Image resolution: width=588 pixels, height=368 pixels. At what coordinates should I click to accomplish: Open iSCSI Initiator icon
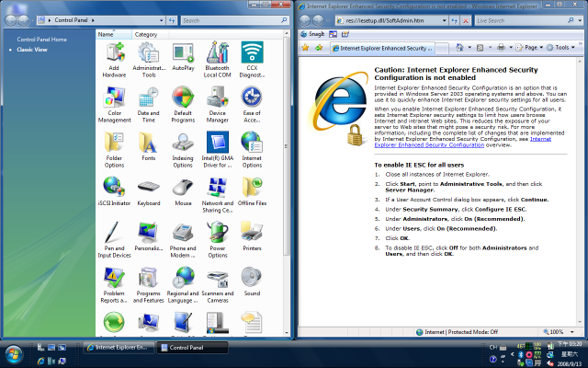click(x=114, y=192)
